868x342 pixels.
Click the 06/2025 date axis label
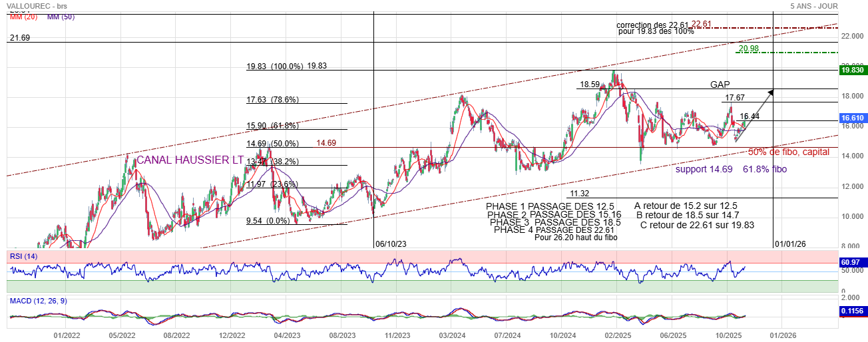coord(673,335)
